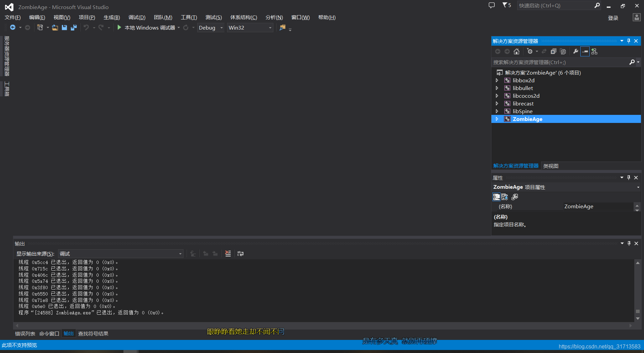Screen dimensions: 644x353
Task: Start debugging with the green play icon
Action: pyautogui.click(x=119, y=28)
